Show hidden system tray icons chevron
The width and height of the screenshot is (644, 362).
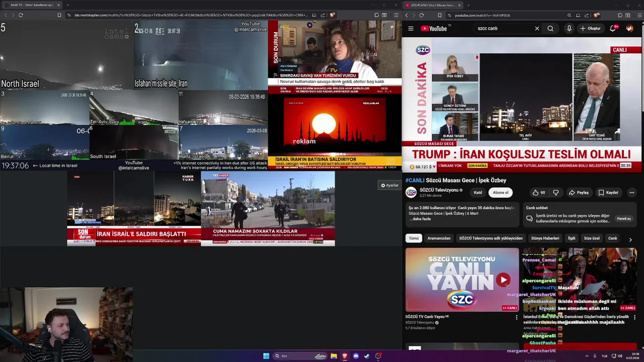587,356
